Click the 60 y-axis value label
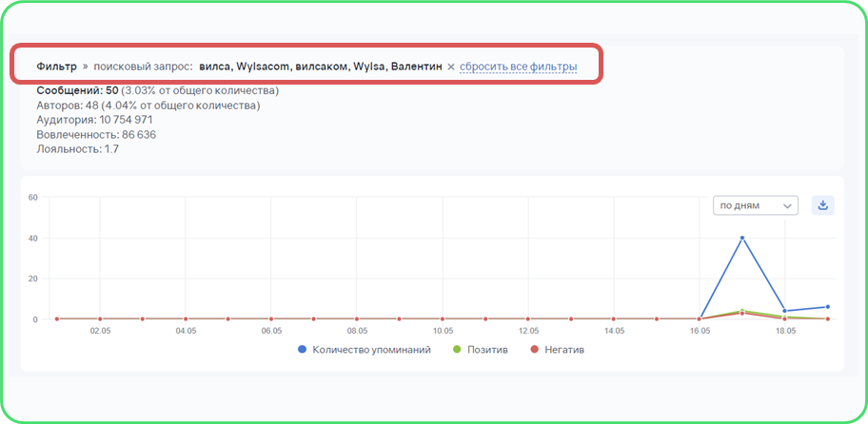The image size is (868, 424). pyautogui.click(x=32, y=198)
